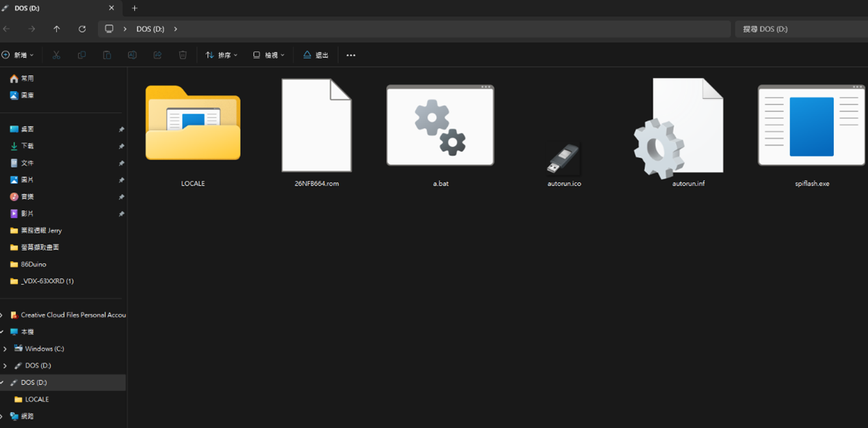The height and width of the screenshot is (428, 868).
Task: Refresh the current folder view
Action: point(82,29)
